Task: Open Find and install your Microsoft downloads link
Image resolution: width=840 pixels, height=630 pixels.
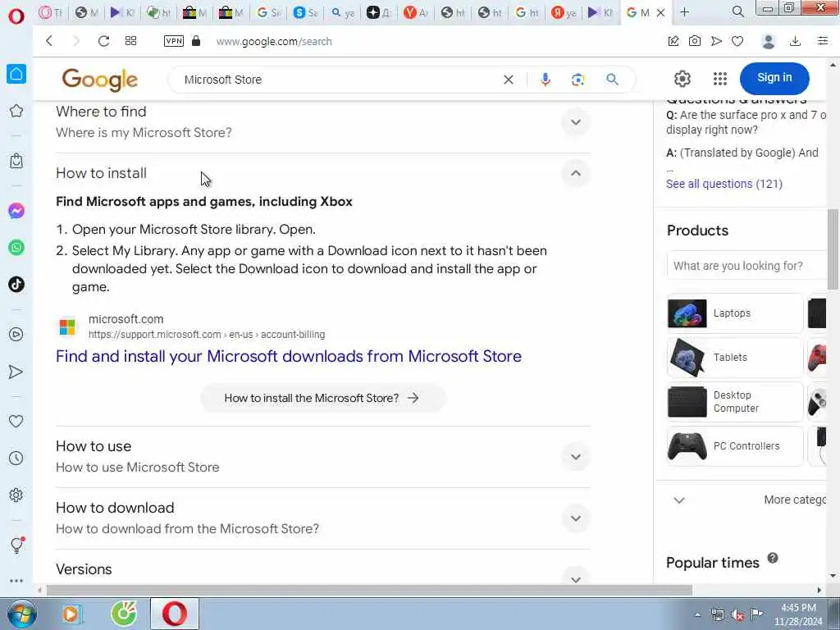Action: coord(289,356)
